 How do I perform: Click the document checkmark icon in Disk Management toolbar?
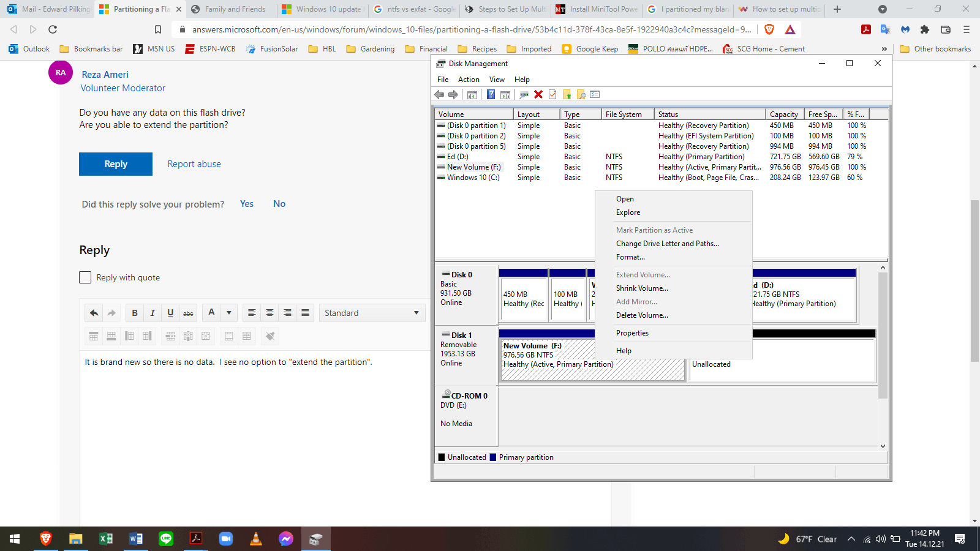[552, 94]
